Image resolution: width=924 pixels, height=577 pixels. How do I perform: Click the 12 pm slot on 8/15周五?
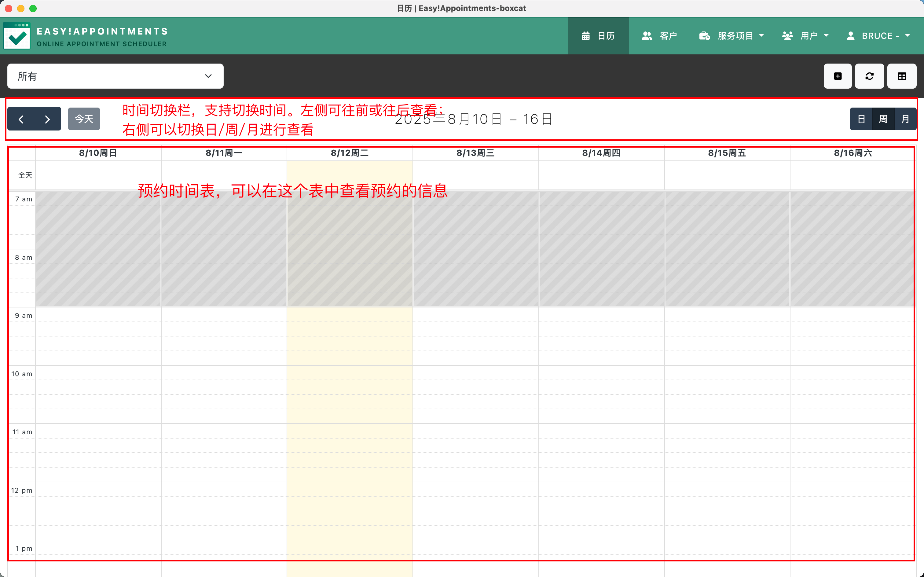pos(727,489)
